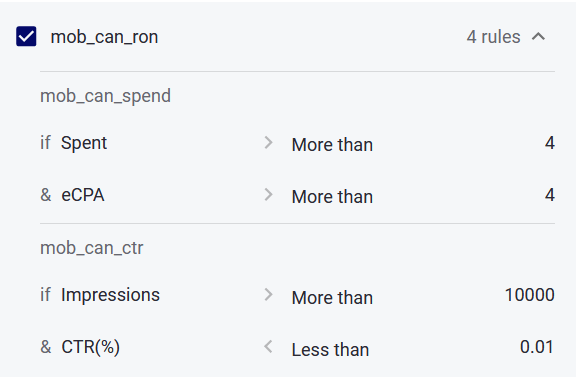
Task: Uncheck the mob_can_ron checkbox
Action: (x=26, y=36)
